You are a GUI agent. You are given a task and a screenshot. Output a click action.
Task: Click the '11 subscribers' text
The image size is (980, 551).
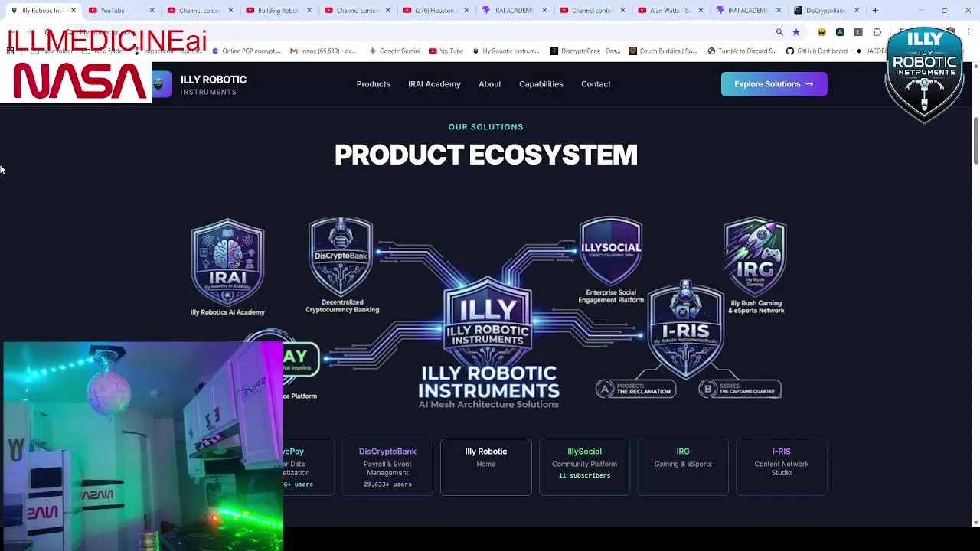pyautogui.click(x=584, y=475)
